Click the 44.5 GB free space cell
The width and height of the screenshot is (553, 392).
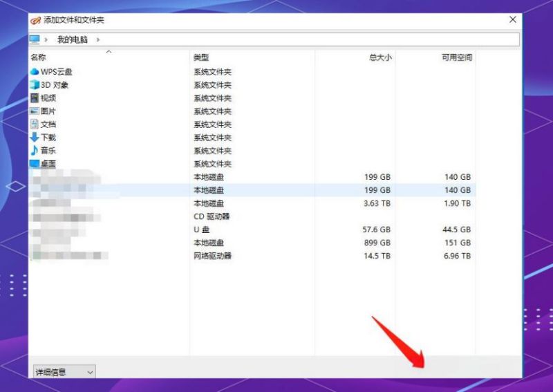[457, 230]
